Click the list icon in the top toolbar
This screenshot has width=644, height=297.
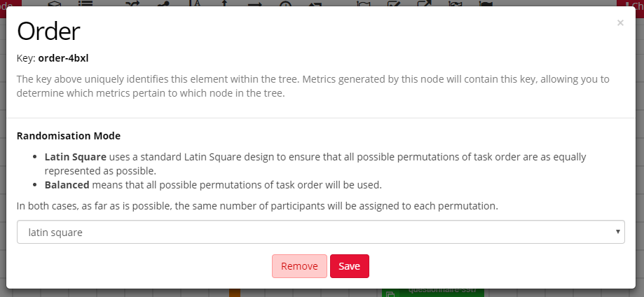click(x=85, y=3)
